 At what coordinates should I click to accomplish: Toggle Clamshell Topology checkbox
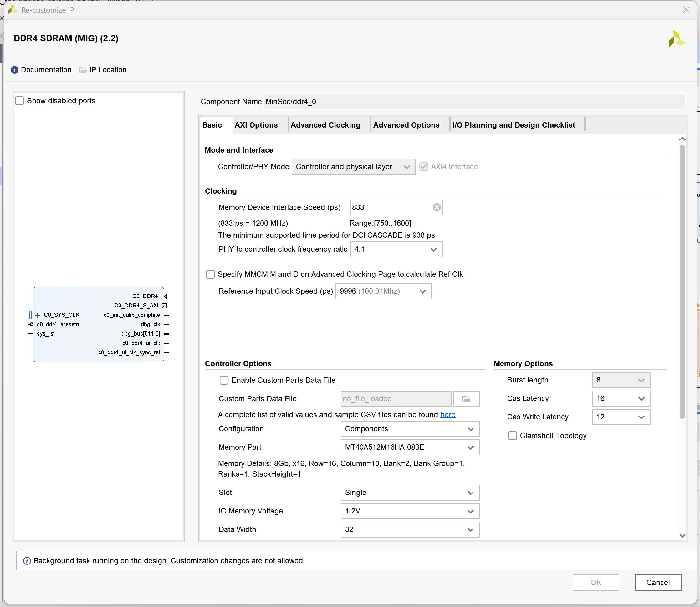(513, 436)
